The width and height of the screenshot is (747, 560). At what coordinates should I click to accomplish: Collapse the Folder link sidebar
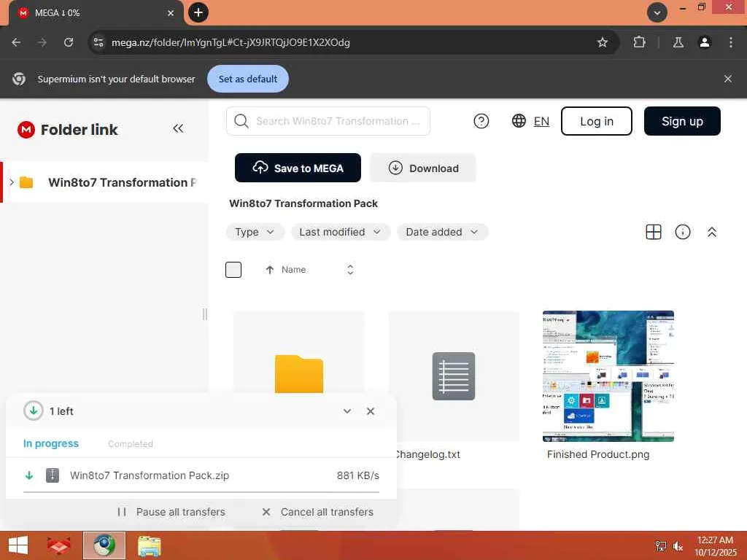178,128
